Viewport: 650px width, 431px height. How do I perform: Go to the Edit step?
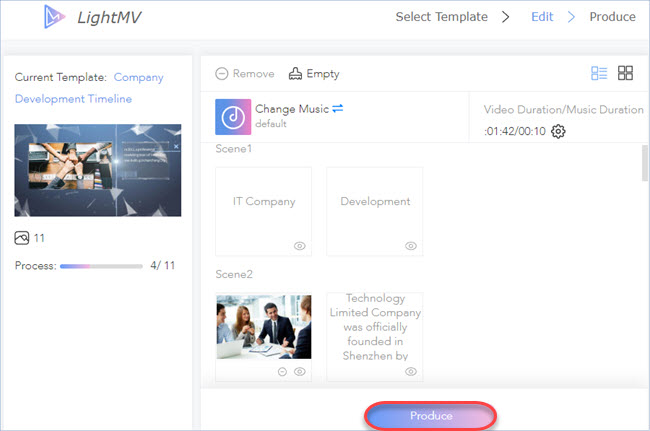tap(542, 17)
